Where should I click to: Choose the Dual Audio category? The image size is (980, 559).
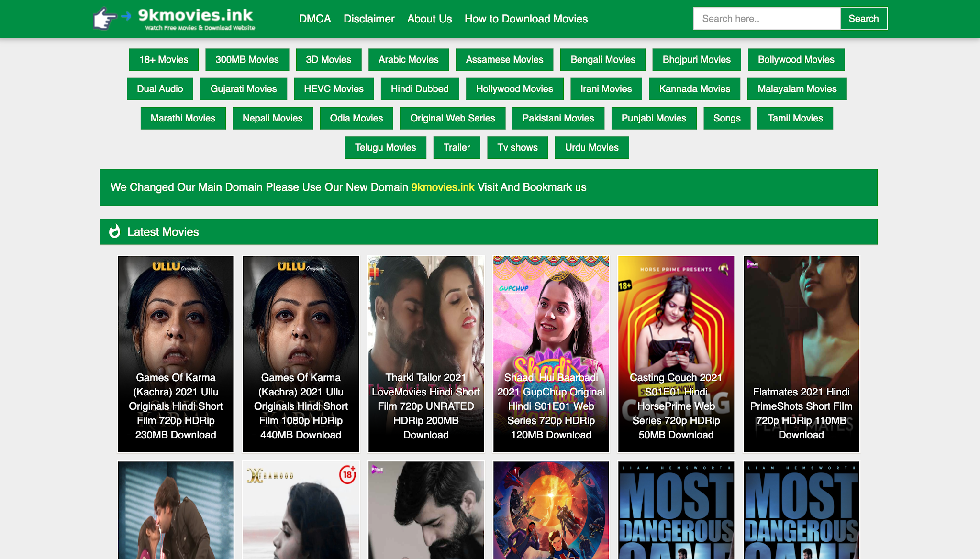tap(160, 89)
